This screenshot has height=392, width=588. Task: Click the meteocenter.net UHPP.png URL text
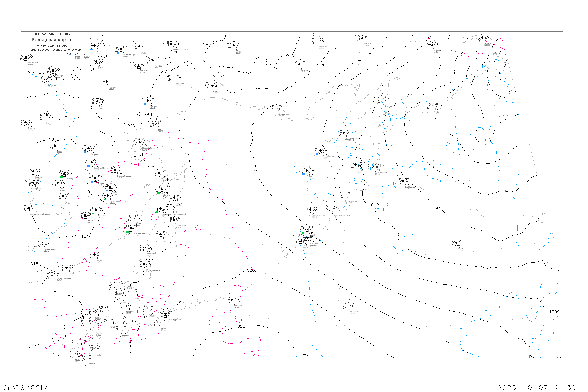pos(55,50)
